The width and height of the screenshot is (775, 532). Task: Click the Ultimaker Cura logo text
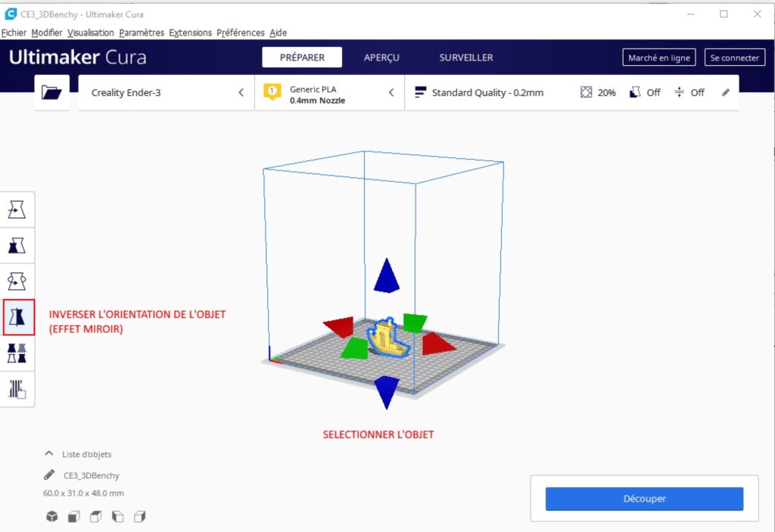point(78,58)
